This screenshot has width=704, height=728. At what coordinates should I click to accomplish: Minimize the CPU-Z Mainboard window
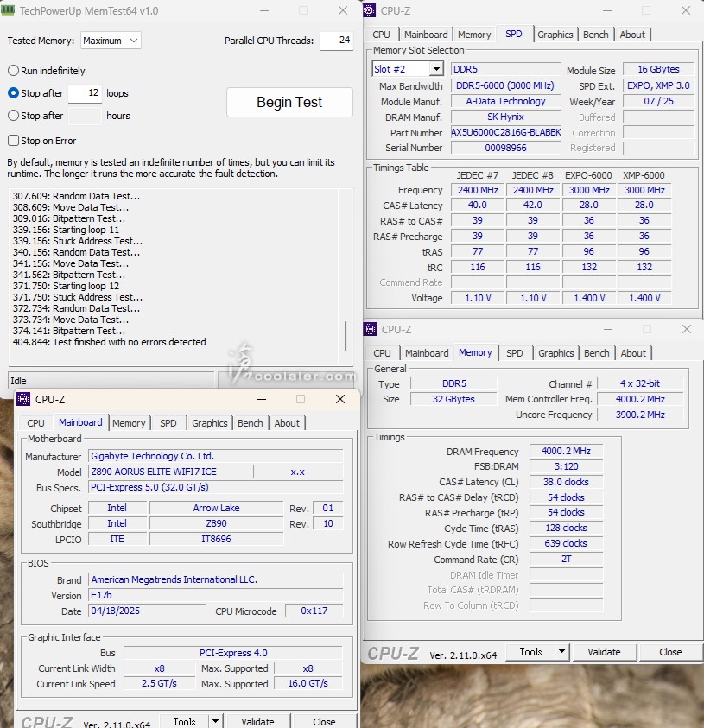point(262,399)
